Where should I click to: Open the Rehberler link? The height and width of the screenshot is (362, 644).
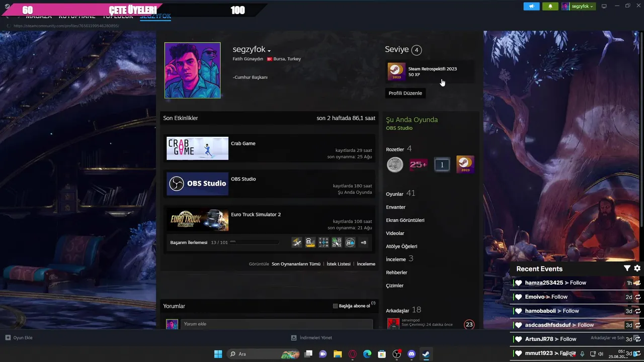[x=396, y=273]
